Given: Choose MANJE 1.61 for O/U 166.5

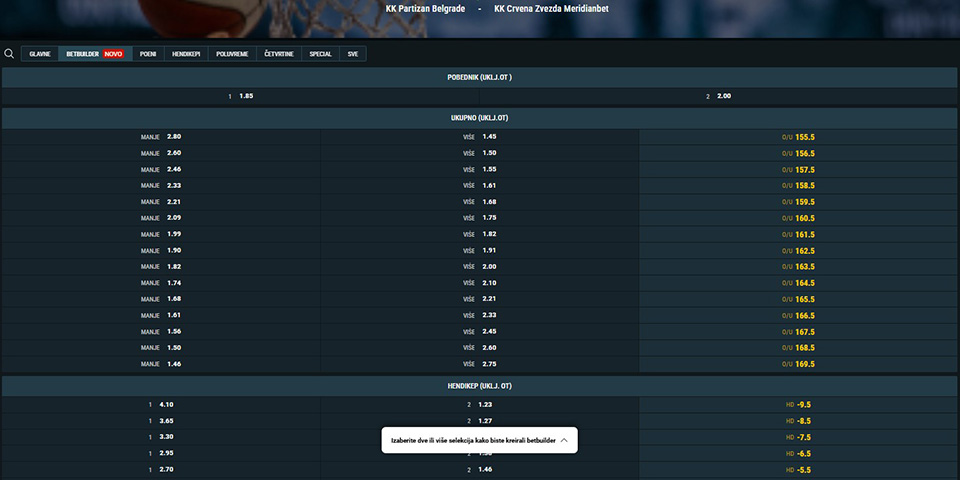Looking at the screenshot, I should tap(161, 315).
